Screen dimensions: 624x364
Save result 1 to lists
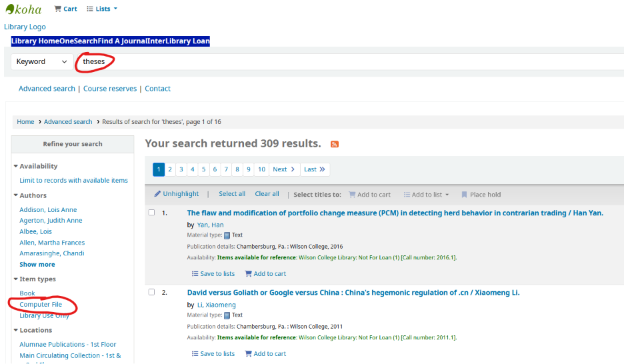213,274
